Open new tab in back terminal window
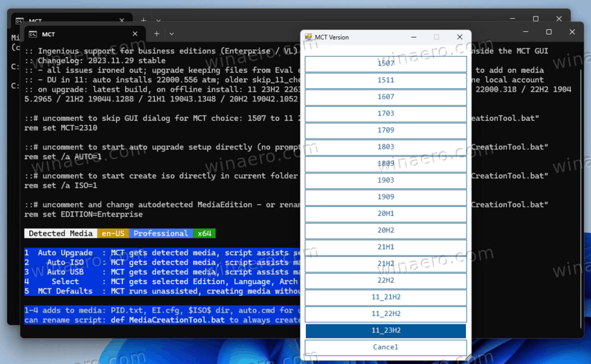The image size is (591, 364). [x=144, y=20]
